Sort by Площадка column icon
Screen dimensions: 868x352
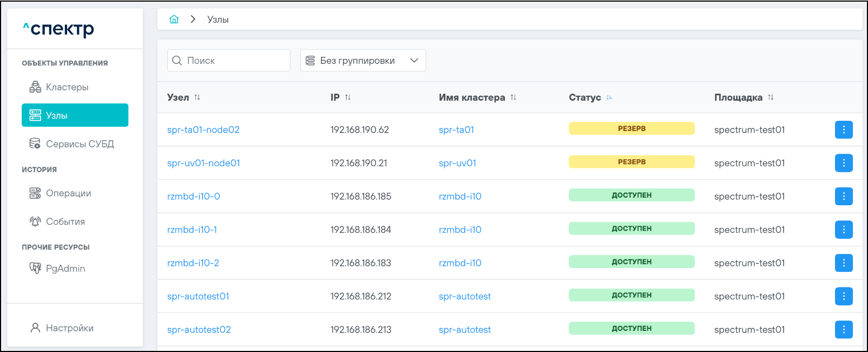771,97
